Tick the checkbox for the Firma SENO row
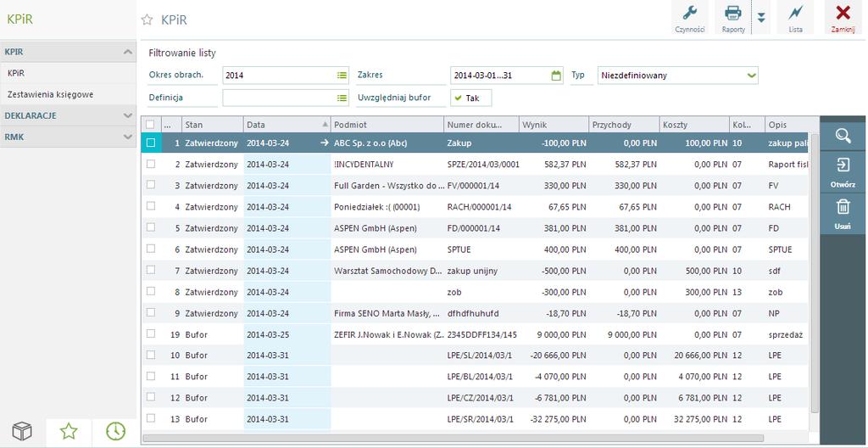 coord(151,312)
